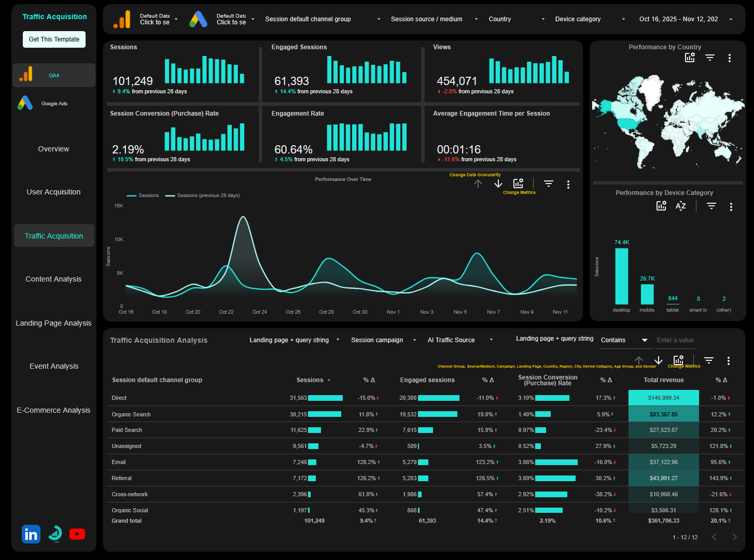The width and height of the screenshot is (754, 560).
Task: Click the Organic Search row label
Action: pyautogui.click(x=131, y=414)
